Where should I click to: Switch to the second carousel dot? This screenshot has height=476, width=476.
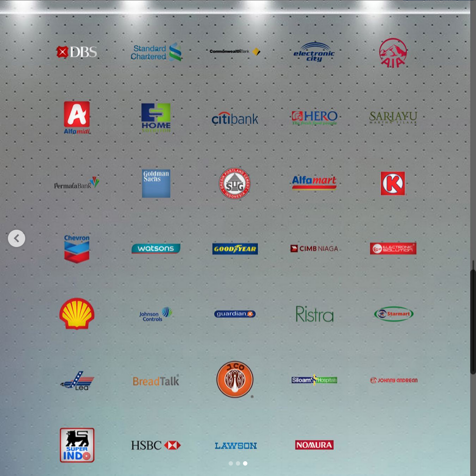[x=238, y=463]
